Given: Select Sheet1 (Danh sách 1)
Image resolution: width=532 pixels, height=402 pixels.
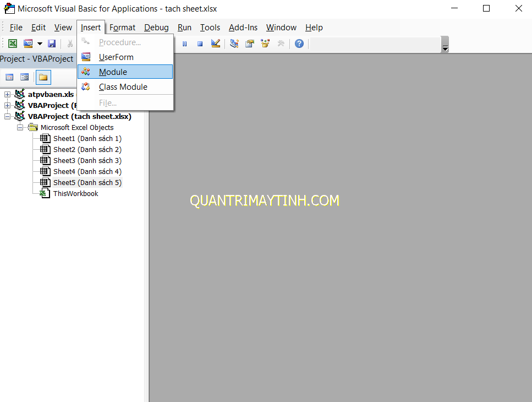Looking at the screenshot, I should (x=87, y=139).
